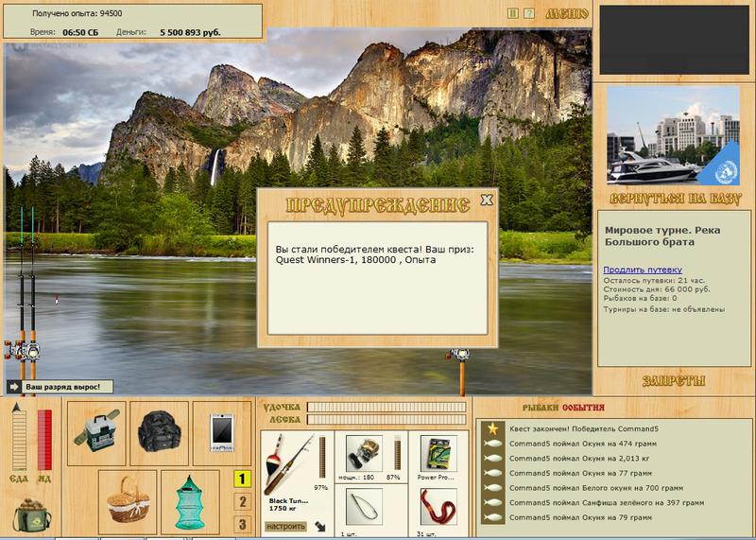Click the Ваш разряд вырос! notification
Viewport: 756px width, 540px height.
[62, 387]
